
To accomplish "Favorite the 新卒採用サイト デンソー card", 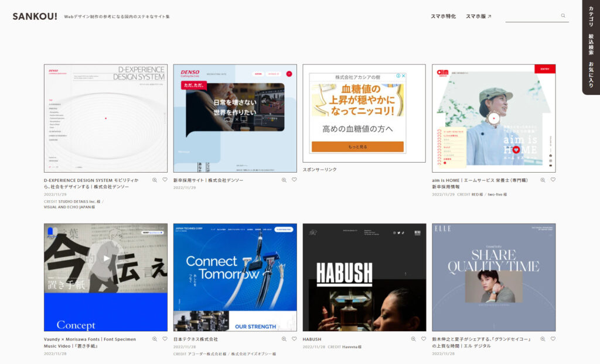I will [294, 179].
